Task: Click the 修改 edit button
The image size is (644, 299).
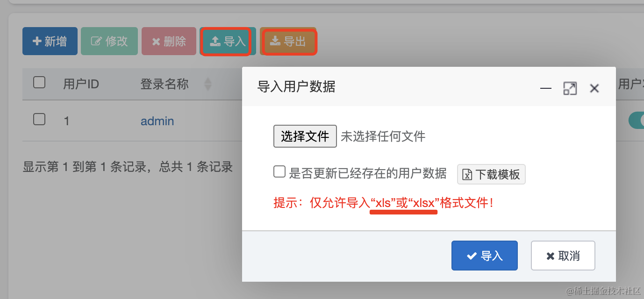Action: (109, 41)
